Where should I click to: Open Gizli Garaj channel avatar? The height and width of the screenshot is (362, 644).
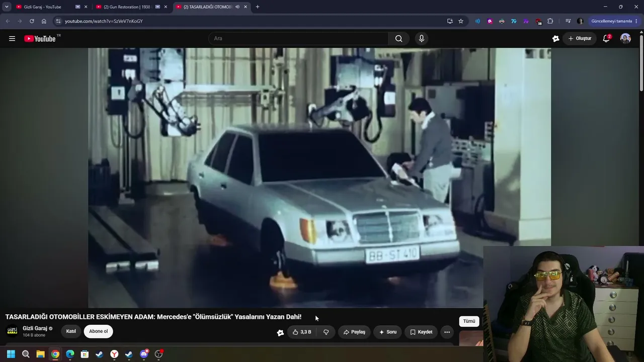pos(12,331)
